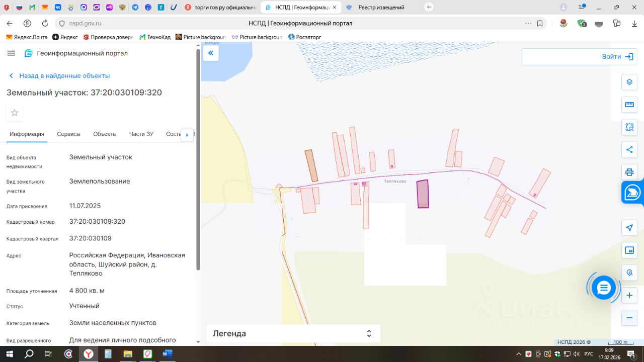Open the Yandex Browser taskbar icon
Screen dimensions: 644x362
click(x=88, y=354)
